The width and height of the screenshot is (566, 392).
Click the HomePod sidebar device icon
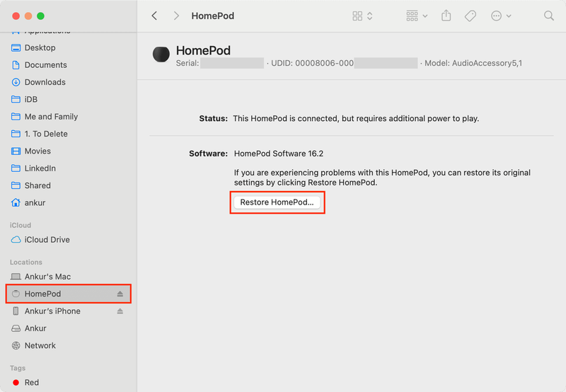(16, 294)
